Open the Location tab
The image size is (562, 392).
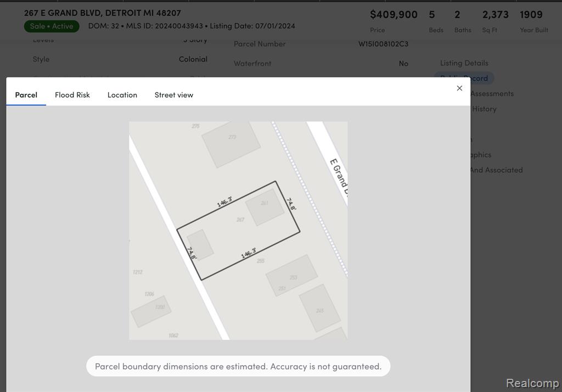(x=122, y=95)
